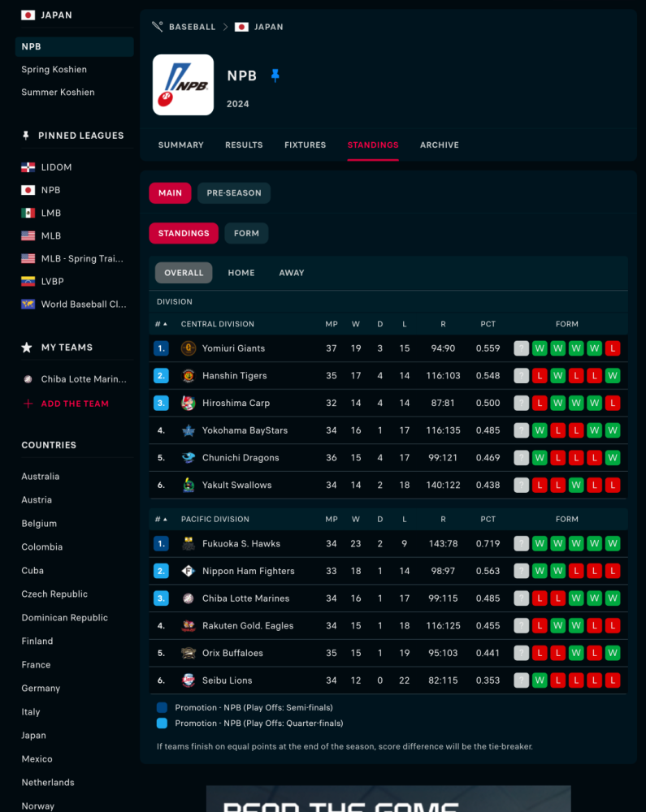This screenshot has width=646, height=812.
Task: Select the Standings view toggle
Action: 184,233
